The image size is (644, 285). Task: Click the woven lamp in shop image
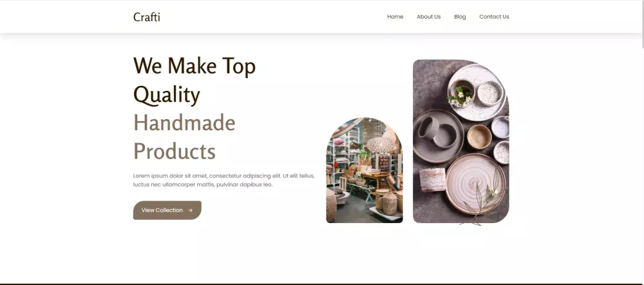380,144
